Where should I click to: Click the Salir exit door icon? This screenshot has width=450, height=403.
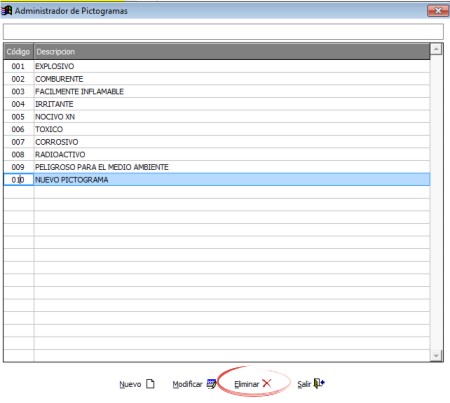point(319,383)
